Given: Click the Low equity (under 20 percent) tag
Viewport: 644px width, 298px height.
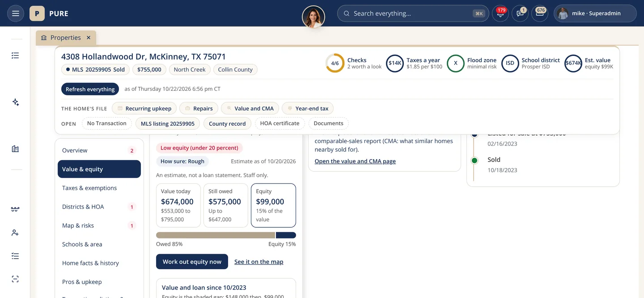Looking at the screenshot, I should (199, 148).
